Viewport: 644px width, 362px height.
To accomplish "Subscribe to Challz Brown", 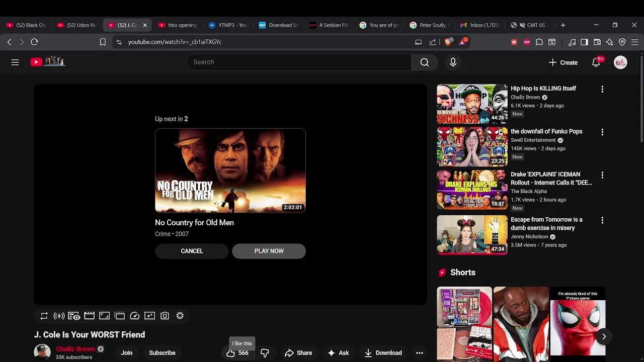I will 162,353.
